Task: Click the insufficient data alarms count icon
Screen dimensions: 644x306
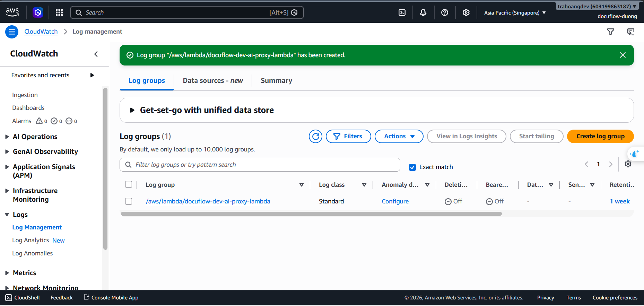Action: click(69, 121)
